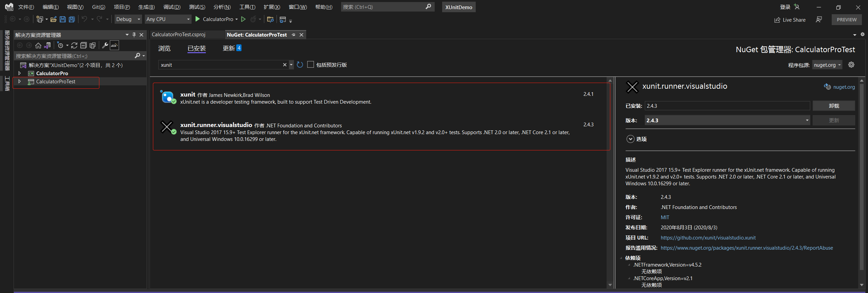
Task: Click the pending changes filter clock icon
Action: (60, 45)
